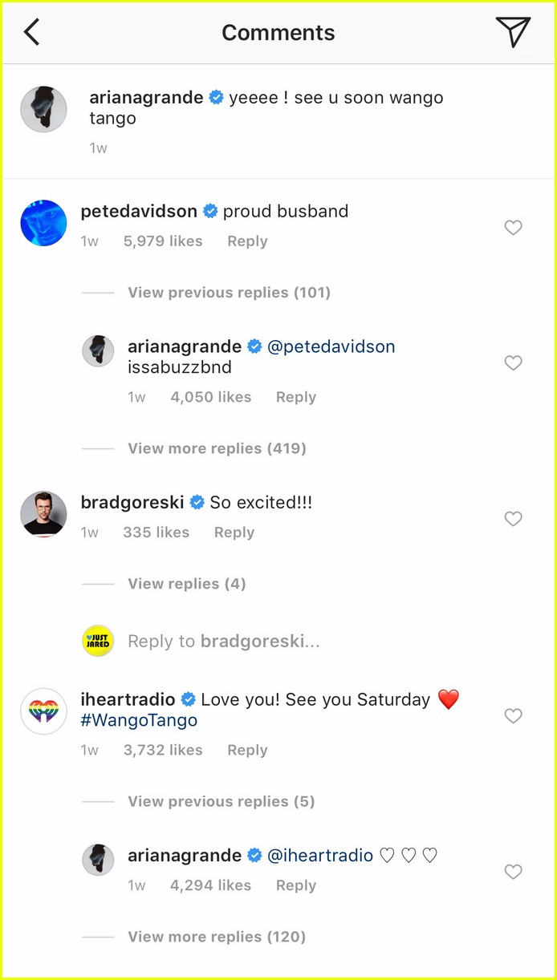Viewport: 557px width, 980px height.
Task: Expand View more replies (419)
Action: coord(217,448)
